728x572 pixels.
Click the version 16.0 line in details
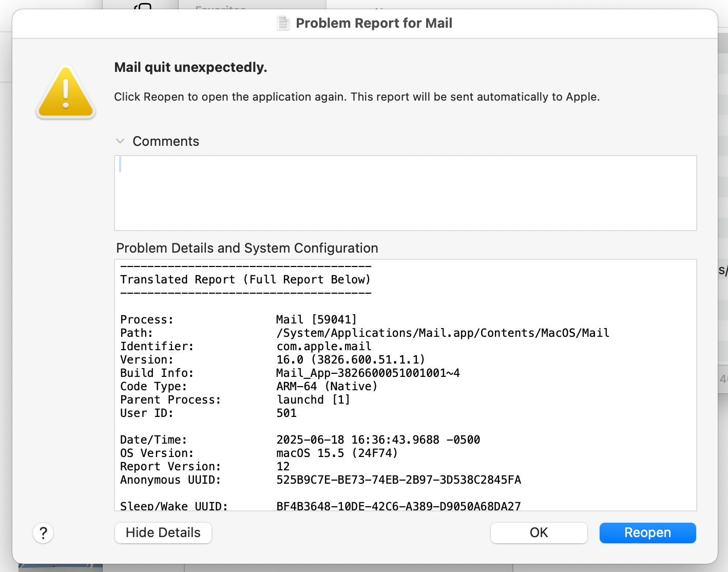click(351, 360)
